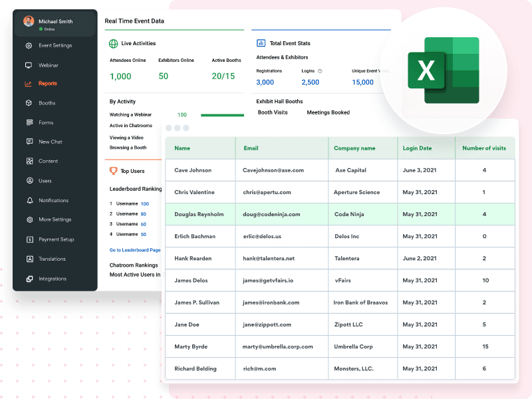Click the Umbrella Corp company cell
532x399 pixels.
click(363, 346)
